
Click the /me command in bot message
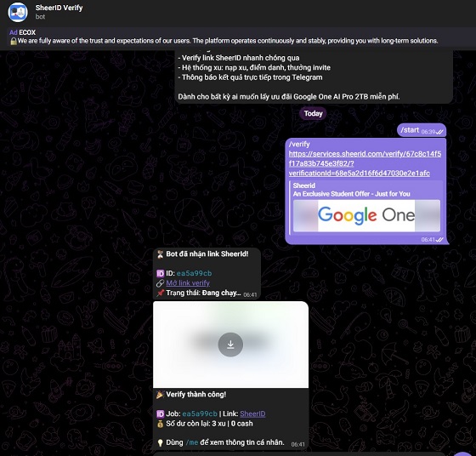192,442
